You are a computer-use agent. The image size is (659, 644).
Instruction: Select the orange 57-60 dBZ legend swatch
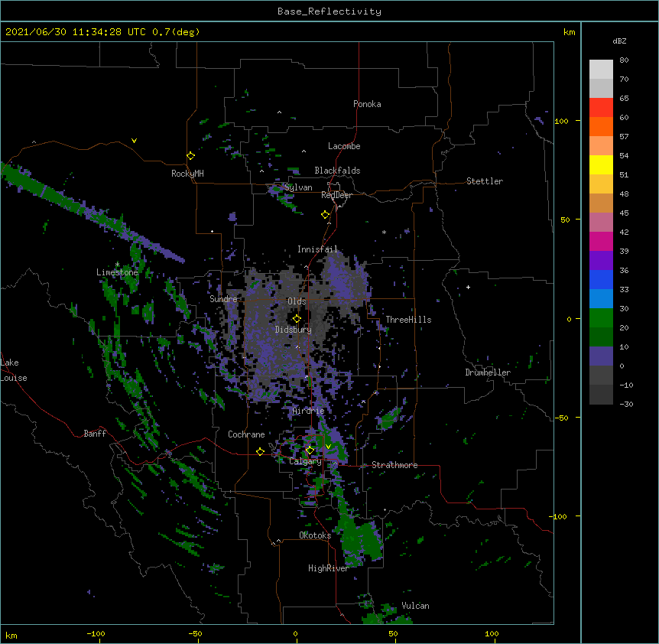(x=601, y=126)
